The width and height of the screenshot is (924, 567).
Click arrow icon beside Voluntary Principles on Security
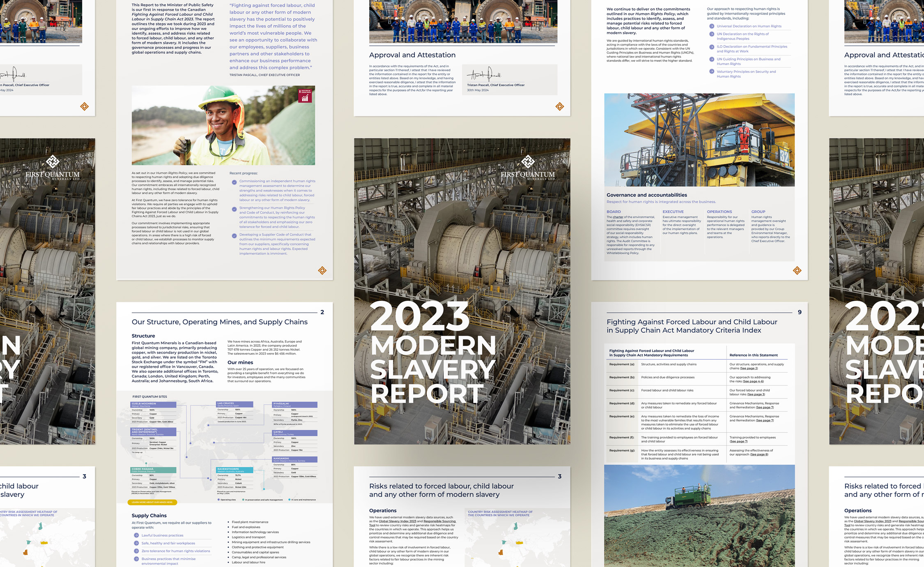[x=712, y=71]
